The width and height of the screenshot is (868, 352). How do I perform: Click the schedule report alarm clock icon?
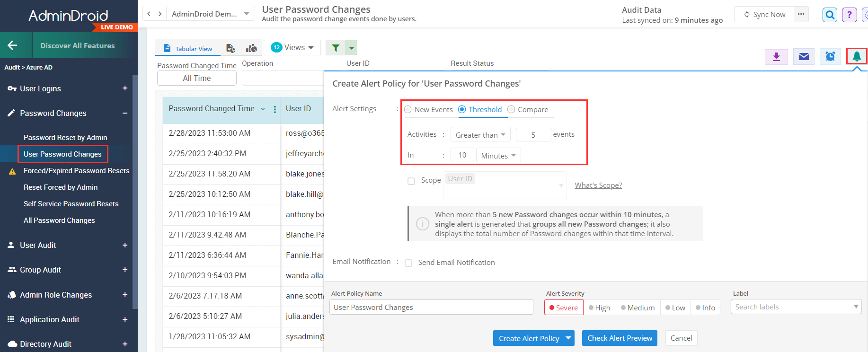tap(830, 57)
